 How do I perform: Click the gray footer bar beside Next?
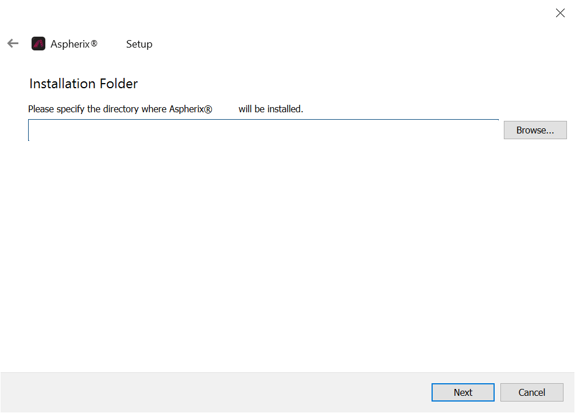[x=216, y=392]
